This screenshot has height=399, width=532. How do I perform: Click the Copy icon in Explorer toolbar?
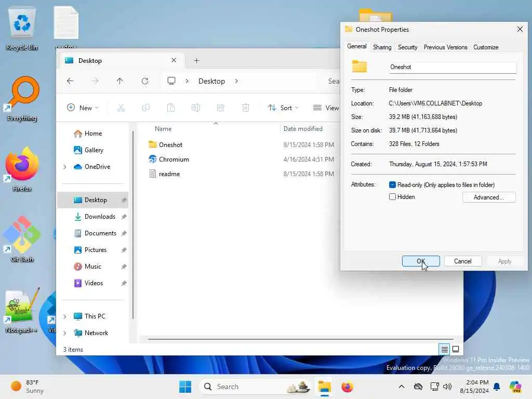(x=146, y=108)
